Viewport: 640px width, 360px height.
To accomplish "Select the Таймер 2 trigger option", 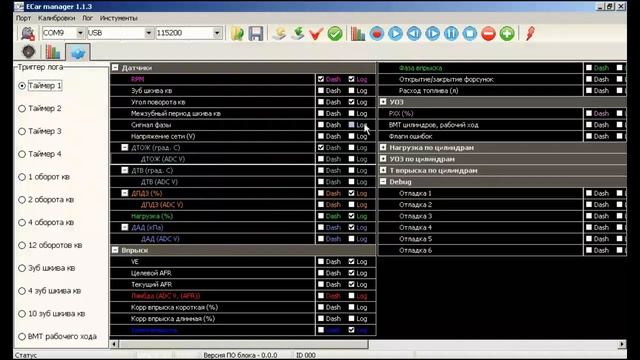I will (x=22, y=109).
